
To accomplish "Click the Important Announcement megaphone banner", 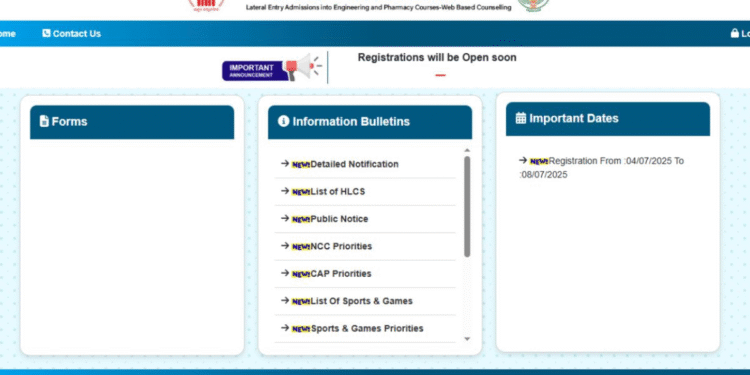I will 272,68.
